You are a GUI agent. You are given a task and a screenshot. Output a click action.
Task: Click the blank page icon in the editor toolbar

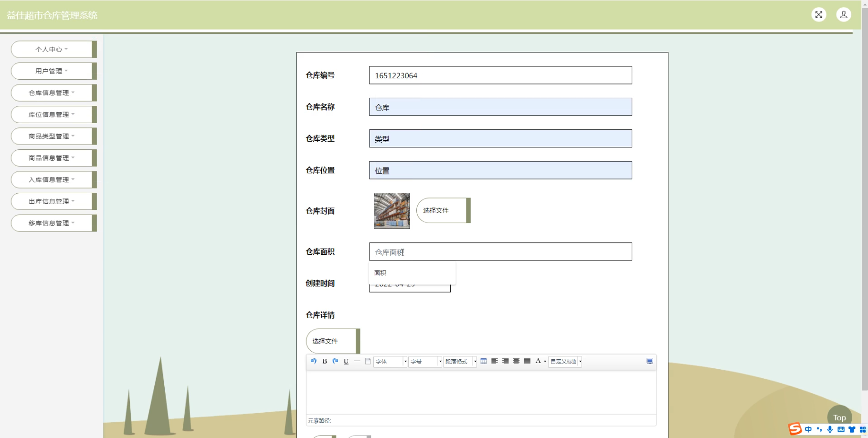point(368,361)
